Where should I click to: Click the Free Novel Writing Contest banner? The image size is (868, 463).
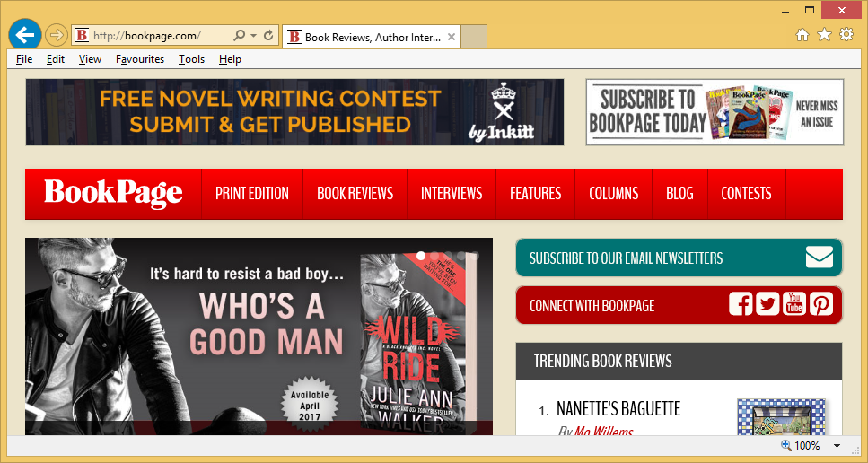[294, 112]
